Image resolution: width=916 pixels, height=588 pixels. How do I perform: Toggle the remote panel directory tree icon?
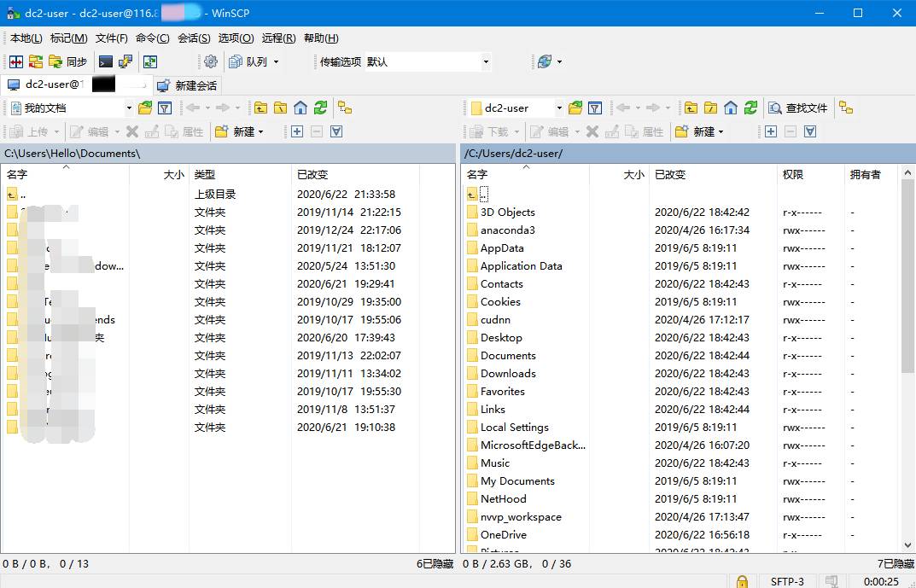[x=846, y=108]
